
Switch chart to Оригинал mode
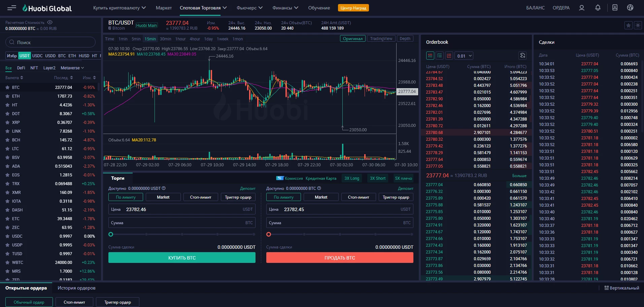pos(352,39)
